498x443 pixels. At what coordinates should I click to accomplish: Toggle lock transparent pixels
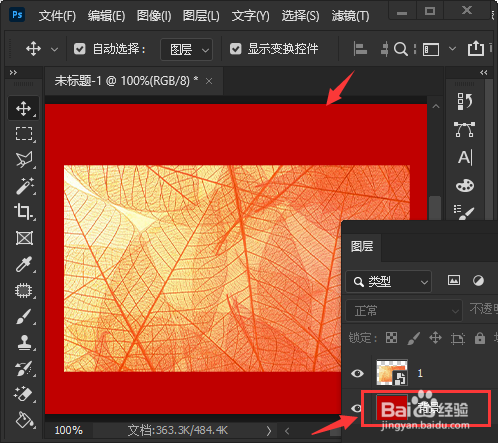[391, 338]
